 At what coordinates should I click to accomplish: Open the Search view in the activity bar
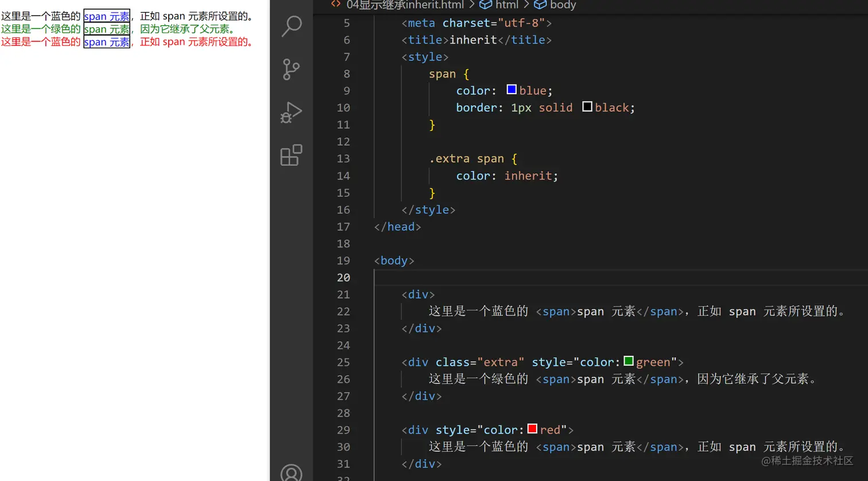pos(292,26)
